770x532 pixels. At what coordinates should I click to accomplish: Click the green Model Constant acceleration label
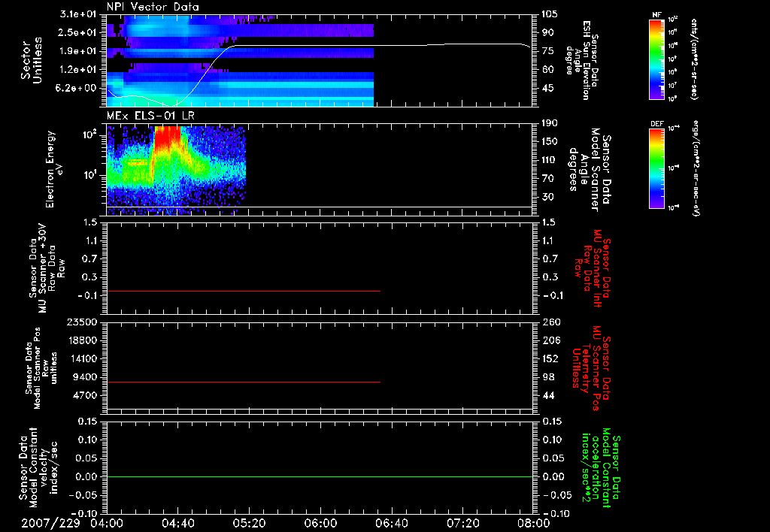click(x=600, y=469)
